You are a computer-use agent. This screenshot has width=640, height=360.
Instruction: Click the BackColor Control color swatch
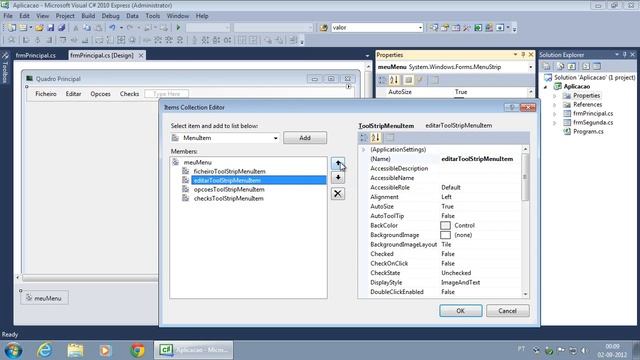pos(445,225)
